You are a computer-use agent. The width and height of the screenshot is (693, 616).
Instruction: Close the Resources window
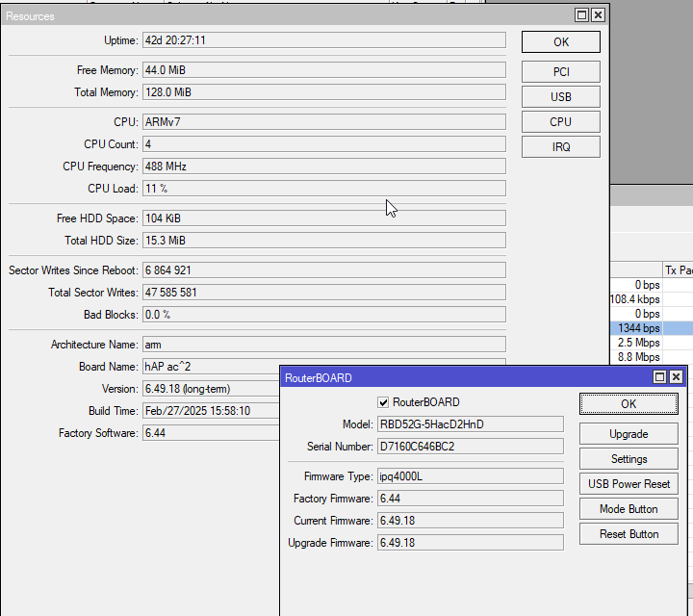click(598, 15)
